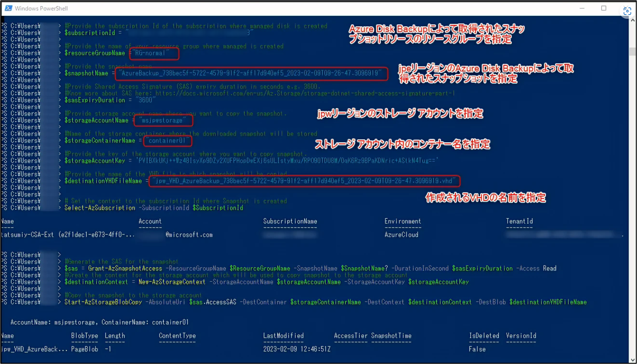Click the "BlobType" column header
The height and width of the screenshot is (364, 637).
point(84,336)
